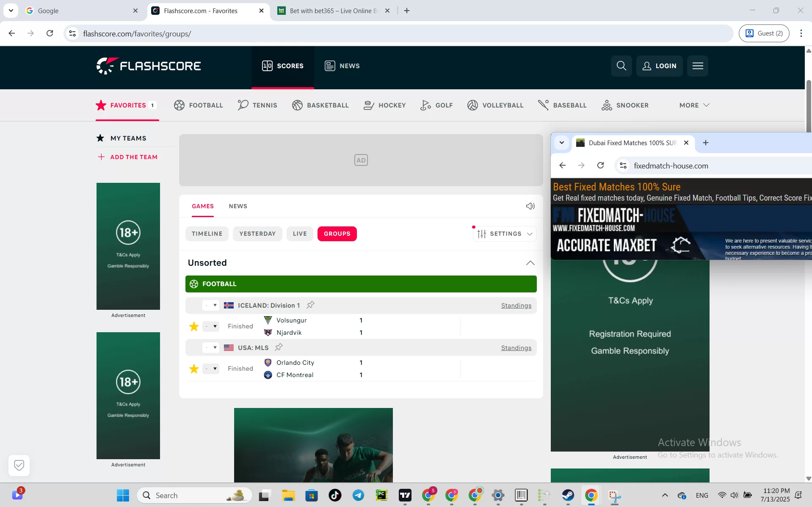Expand the MORE sports dropdown
Screen dimensions: 812x507
coord(693,105)
